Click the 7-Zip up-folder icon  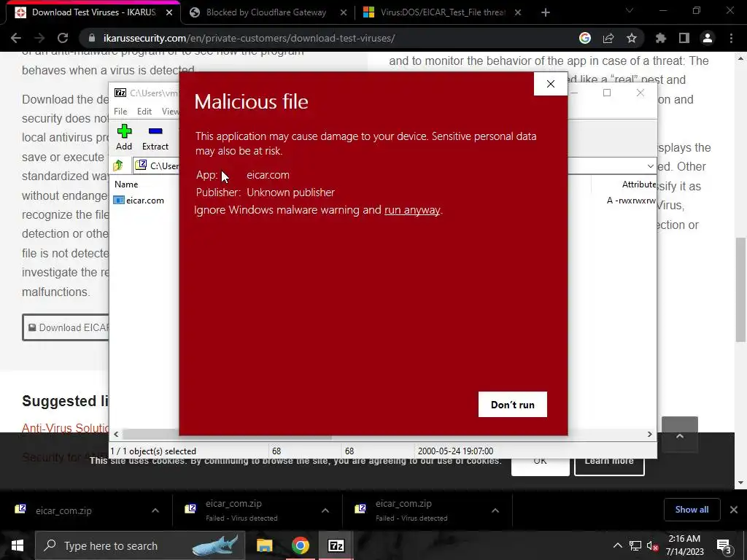click(118, 166)
